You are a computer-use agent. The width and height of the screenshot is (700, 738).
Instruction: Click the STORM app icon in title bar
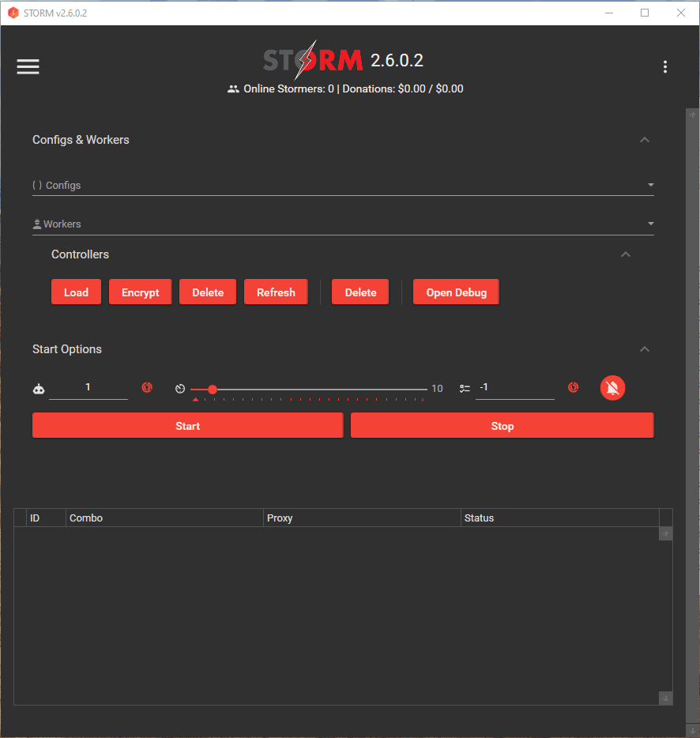(13, 13)
